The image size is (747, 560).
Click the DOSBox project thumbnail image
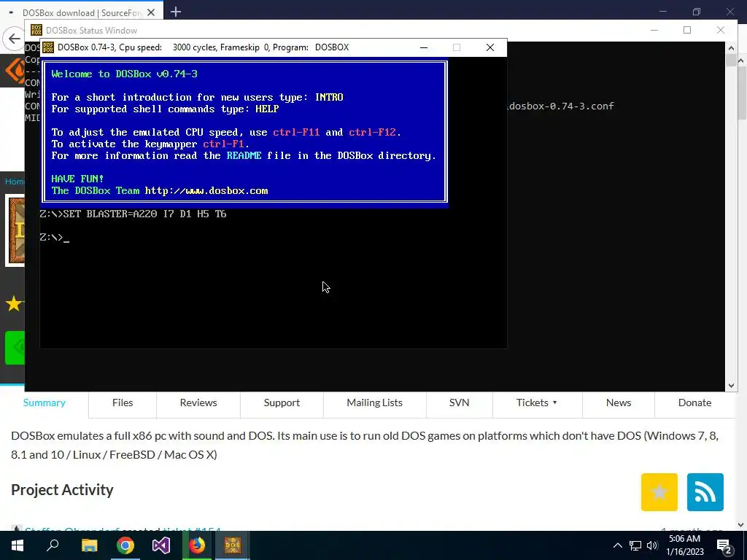pos(15,230)
